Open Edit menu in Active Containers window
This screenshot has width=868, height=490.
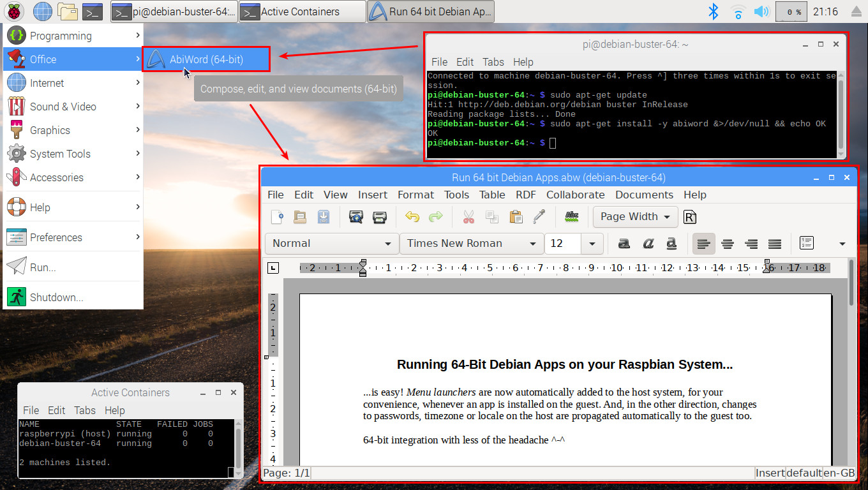[57, 410]
